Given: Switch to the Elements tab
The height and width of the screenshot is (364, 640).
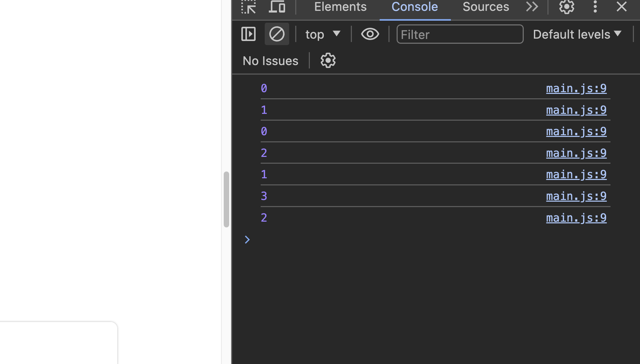Looking at the screenshot, I should [340, 7].
